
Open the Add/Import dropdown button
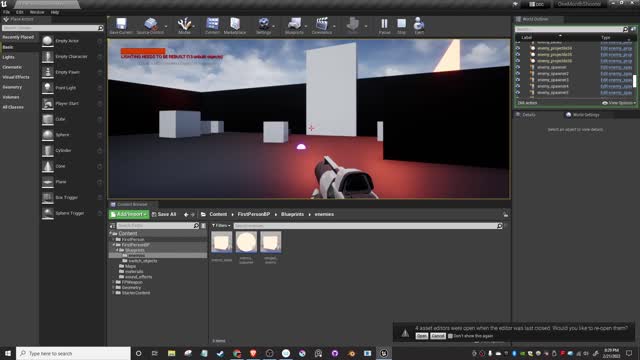click(x=129, y=214)
